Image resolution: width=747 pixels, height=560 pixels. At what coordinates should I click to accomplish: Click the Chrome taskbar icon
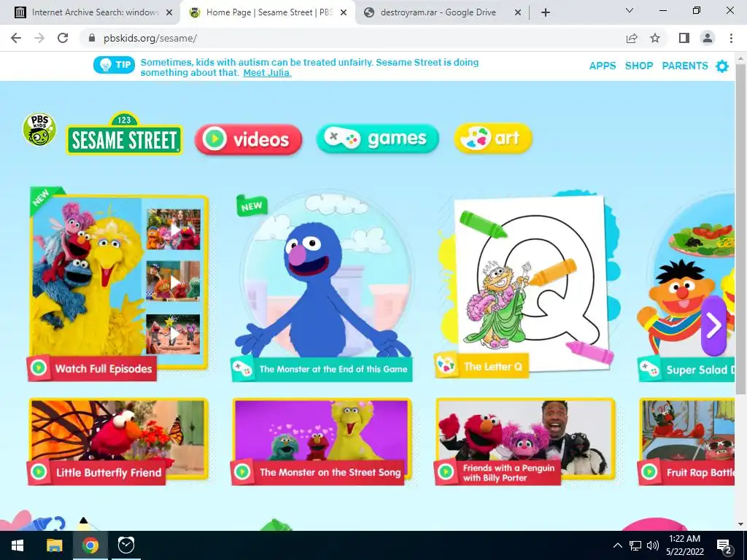coord(90,545)
